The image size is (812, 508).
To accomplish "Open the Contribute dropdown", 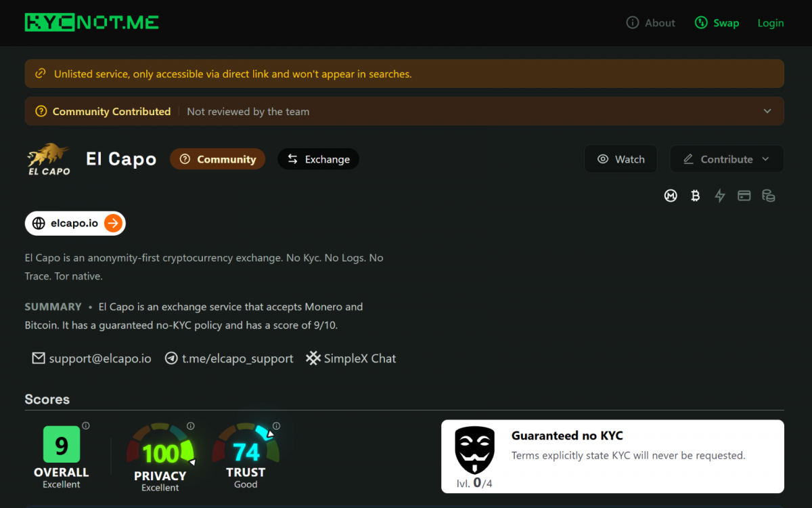I will point(727,159).
